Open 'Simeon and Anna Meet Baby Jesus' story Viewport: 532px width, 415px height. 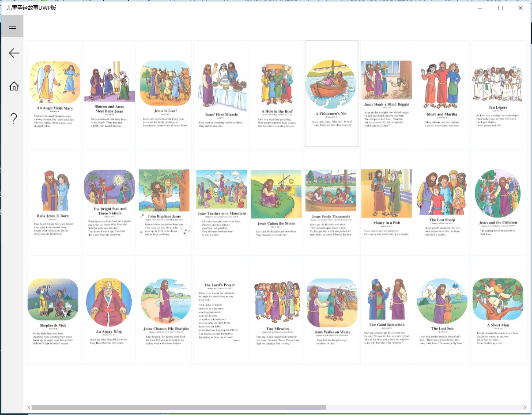[x=109, y=94]
